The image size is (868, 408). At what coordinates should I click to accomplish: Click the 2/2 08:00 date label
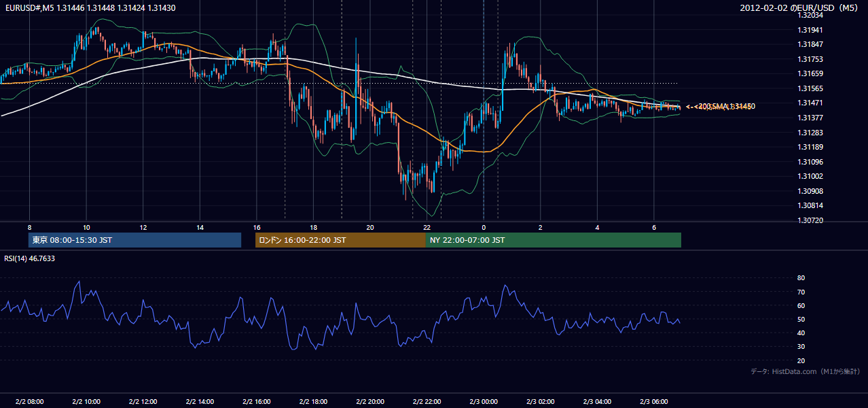[x=29, y=401]
